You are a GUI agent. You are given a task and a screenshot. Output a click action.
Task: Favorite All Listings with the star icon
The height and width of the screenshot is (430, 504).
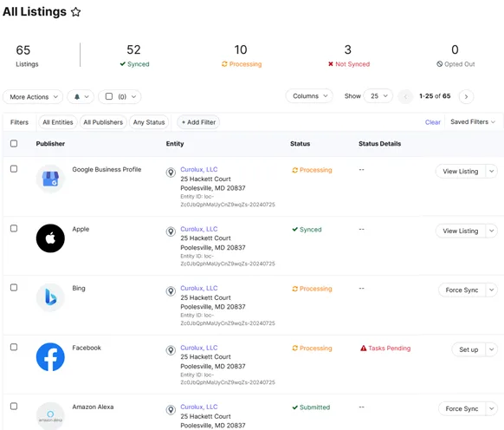tap(76, 12)
